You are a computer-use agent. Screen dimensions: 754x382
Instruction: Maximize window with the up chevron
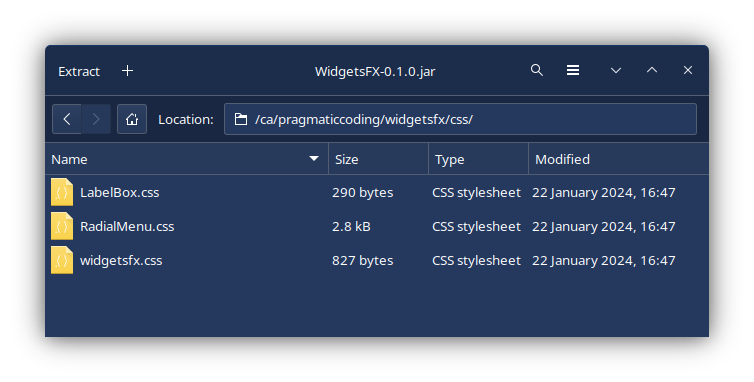pos(652,70)
